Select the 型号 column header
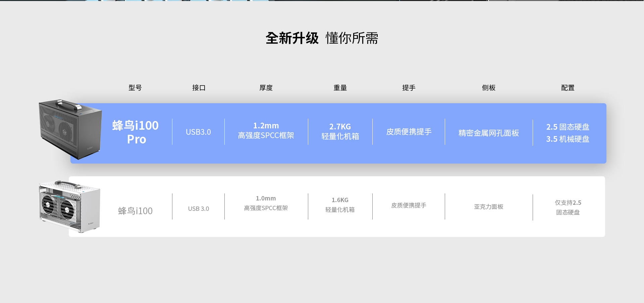 coord(135,88)
